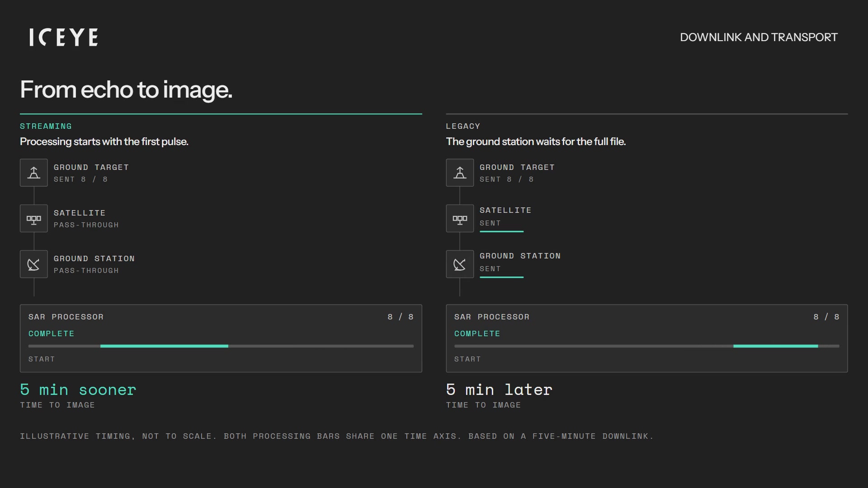
Task: Click the "5 min sooner" value
Action: pos(78,389)
